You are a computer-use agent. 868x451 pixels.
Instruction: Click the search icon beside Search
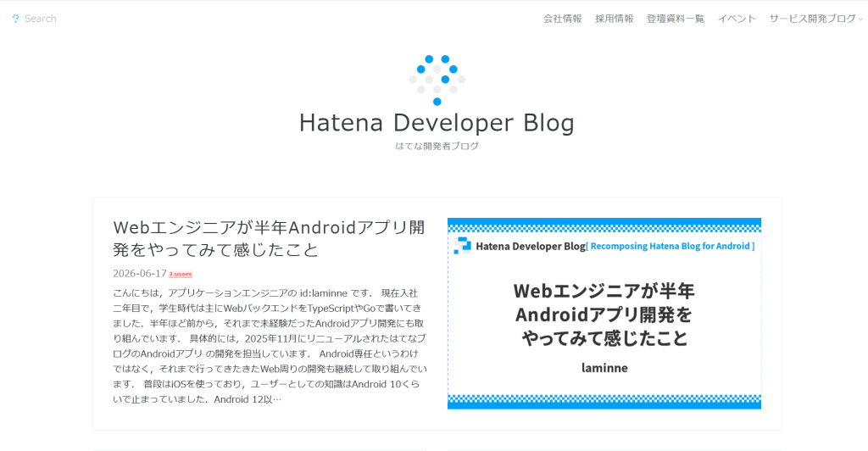tap(15, 19)
